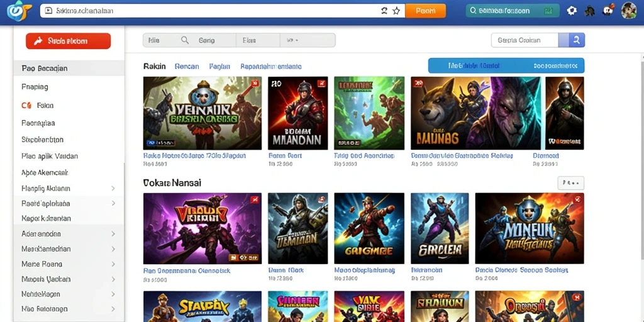Switch to the Faqian tab
The width and height of the screenshot is (644, 322).
(219, 66)
